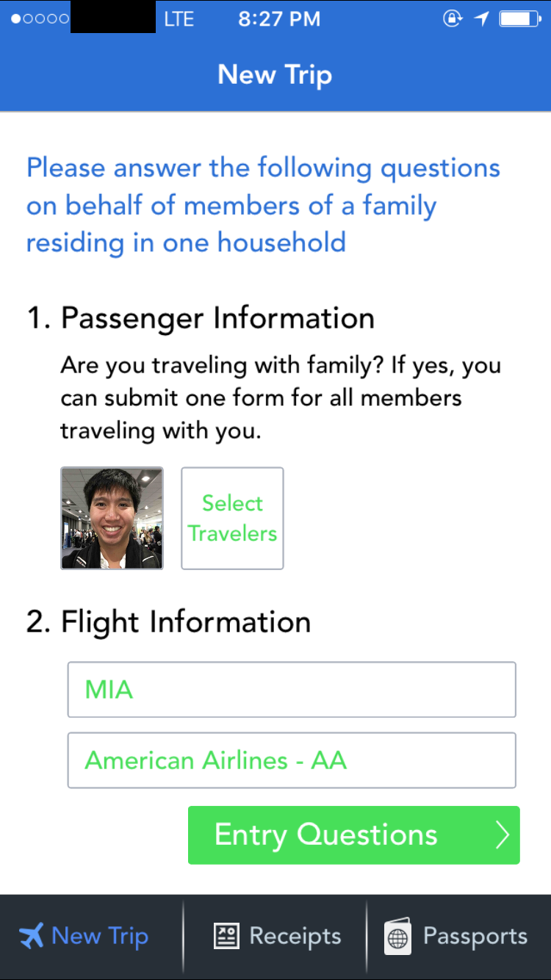Viewport: 551px width, 980px height.
Task: Tap the traveler's photo thumbnail
Action: pos(112,518)
